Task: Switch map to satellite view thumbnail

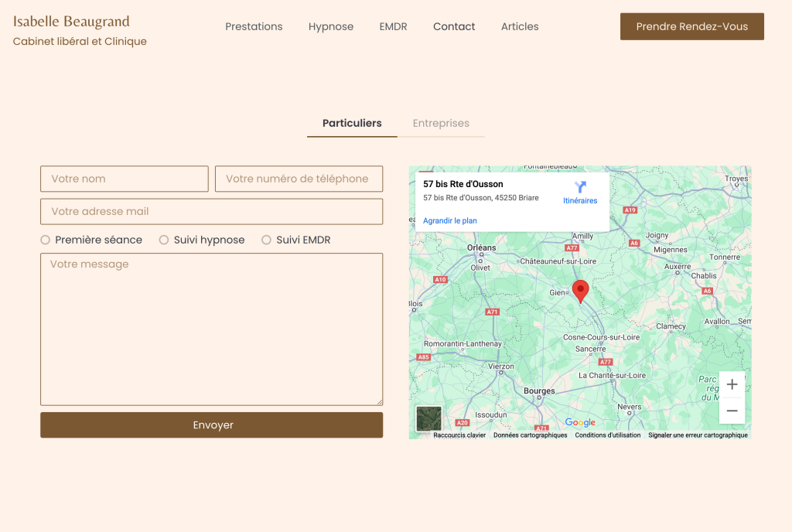Action: point(428,418)
